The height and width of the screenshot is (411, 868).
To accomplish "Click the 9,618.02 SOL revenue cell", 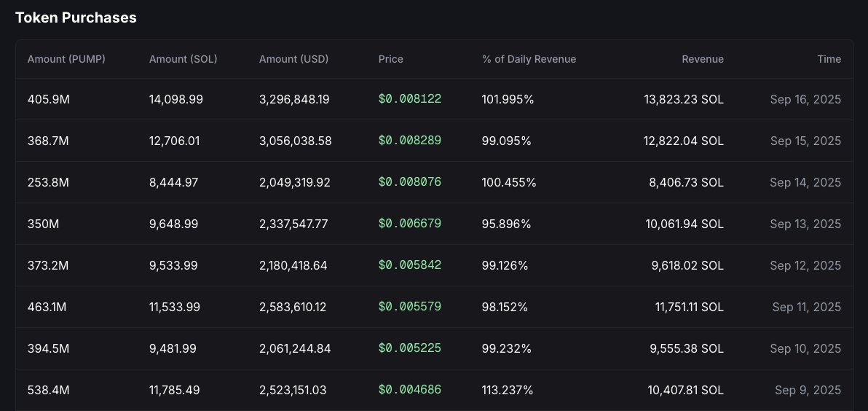I will 687,266.
